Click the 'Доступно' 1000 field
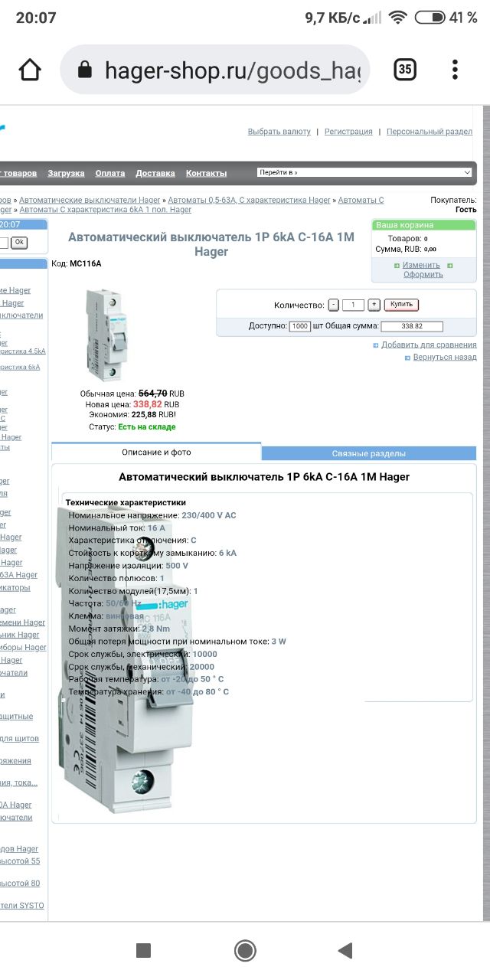Viewport: 490px width, 980px height. (300, 326)
